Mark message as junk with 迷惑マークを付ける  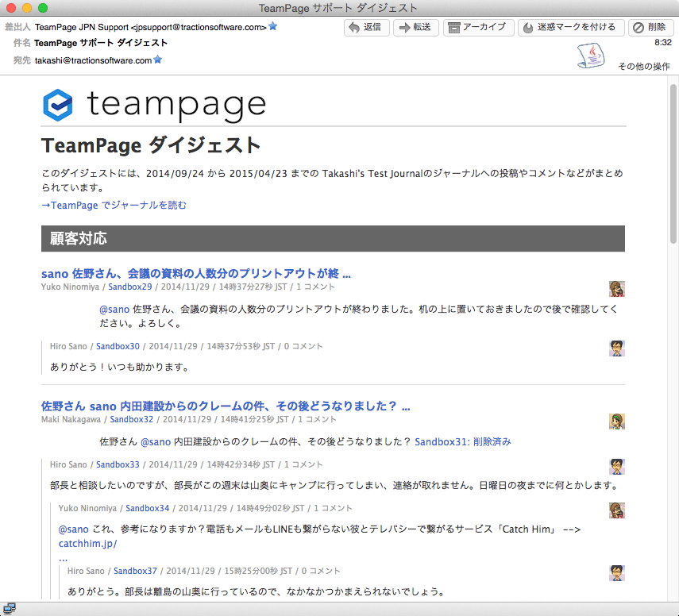click(x=569, y=28)
